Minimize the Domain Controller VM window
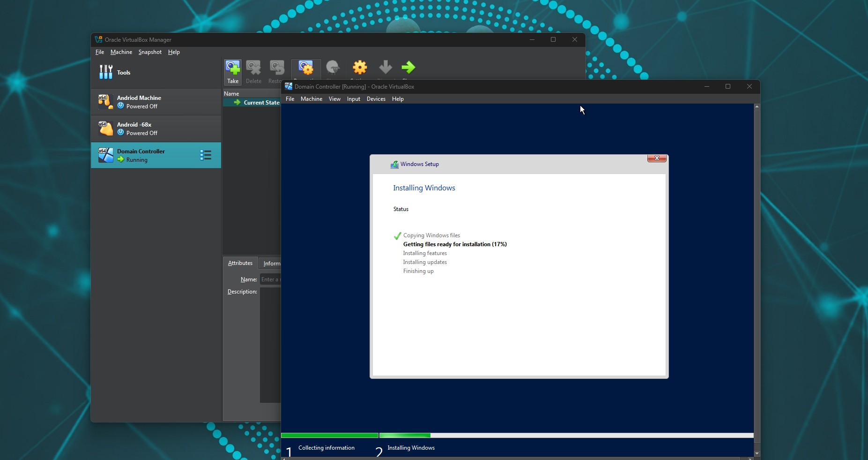868x460 pixels. pos(707,86)
